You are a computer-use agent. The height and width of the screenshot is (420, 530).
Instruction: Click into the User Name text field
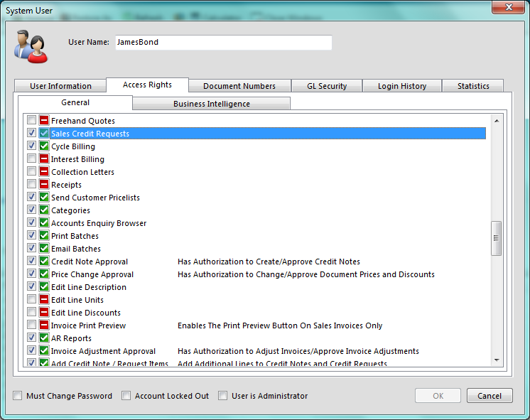click(222, 43)
